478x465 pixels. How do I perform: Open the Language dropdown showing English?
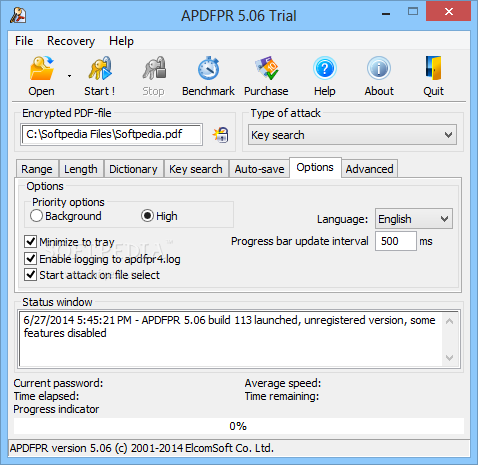pos(414,219)
